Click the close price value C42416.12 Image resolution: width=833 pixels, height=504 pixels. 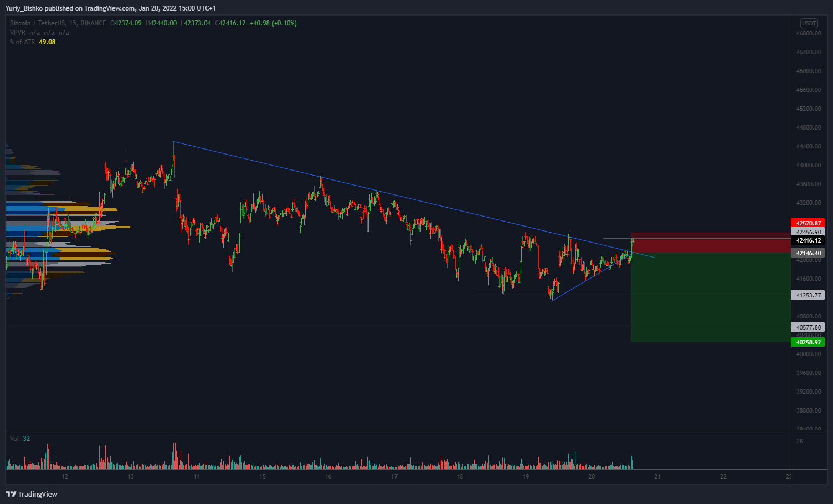click(x=230, y=23)
